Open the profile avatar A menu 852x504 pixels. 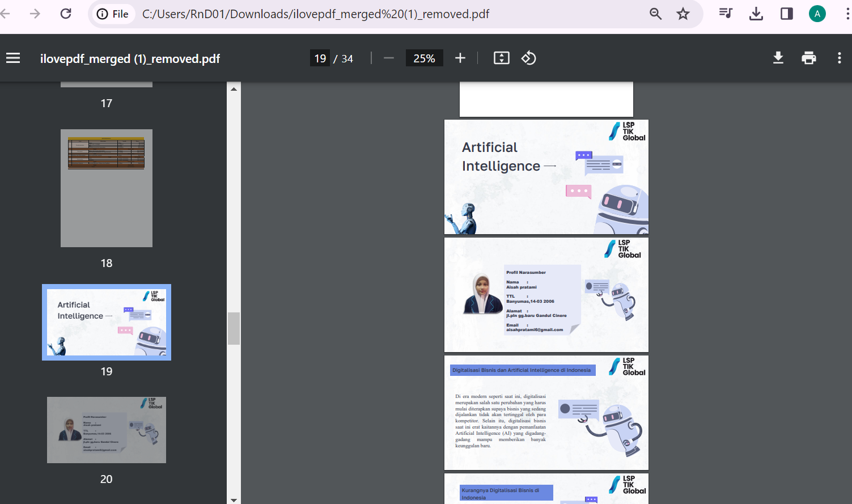point(817,14)
